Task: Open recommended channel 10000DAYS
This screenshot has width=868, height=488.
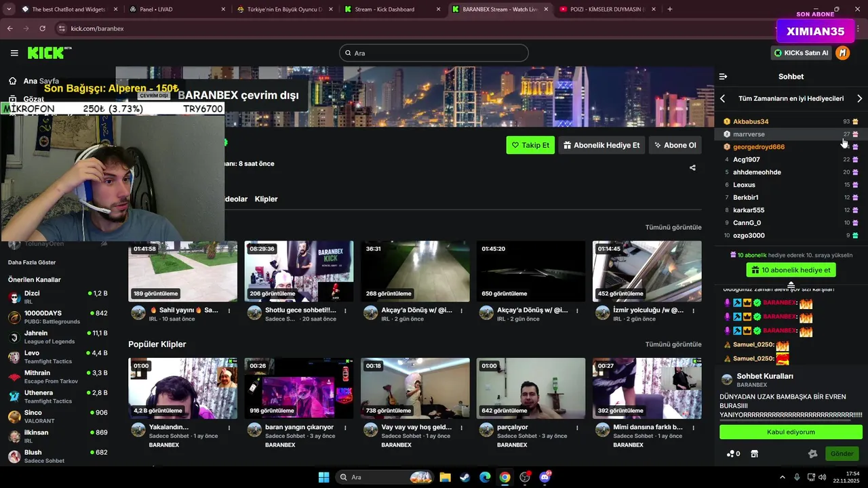Action: 58,317
